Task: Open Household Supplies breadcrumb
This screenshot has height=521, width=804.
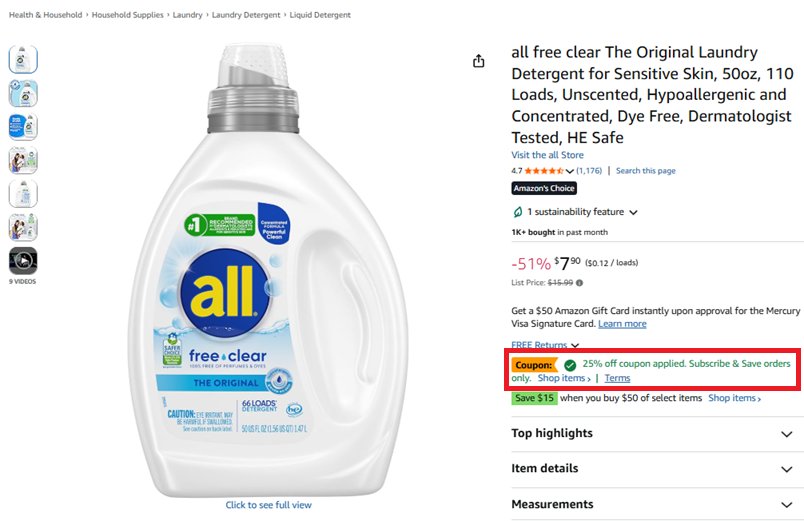Action: (128, 15)
